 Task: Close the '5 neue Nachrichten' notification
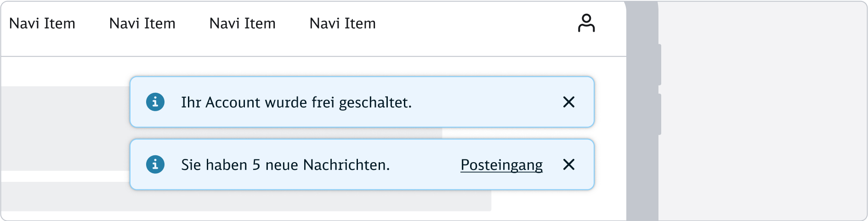point(568,164)
